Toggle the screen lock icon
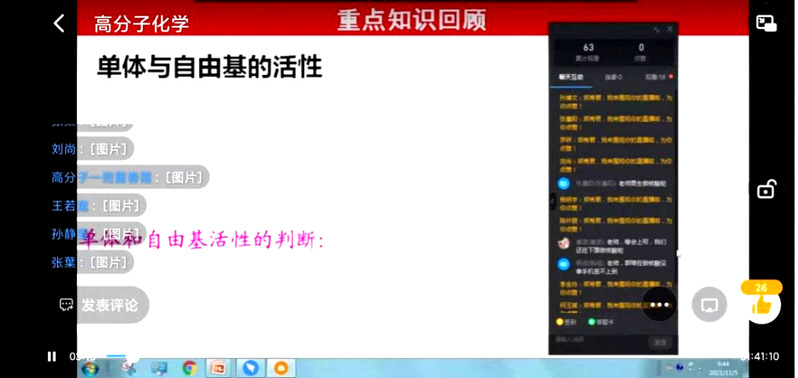This screenshot has height=378, width=798. pos(766,189)
